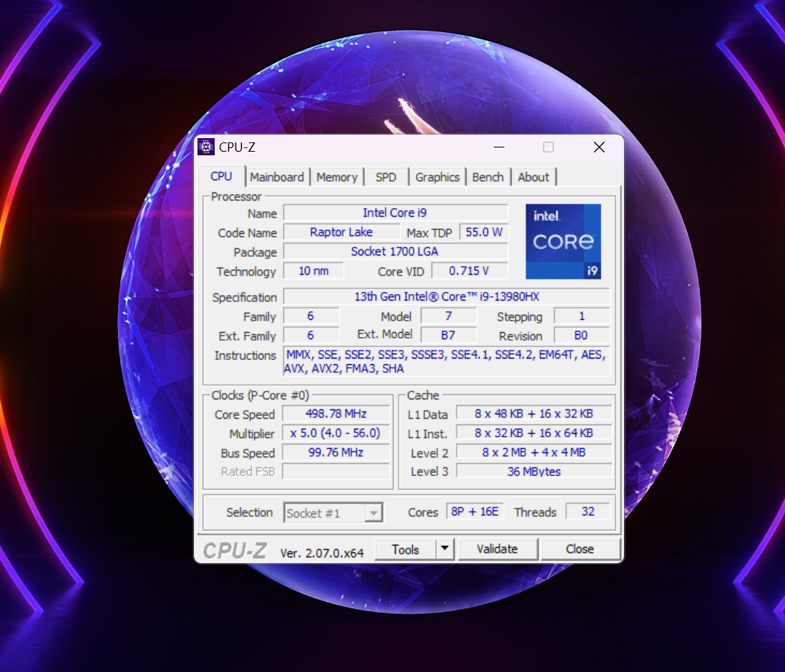
Task: Click the Instructions list text
Action: tap(447, 361)
